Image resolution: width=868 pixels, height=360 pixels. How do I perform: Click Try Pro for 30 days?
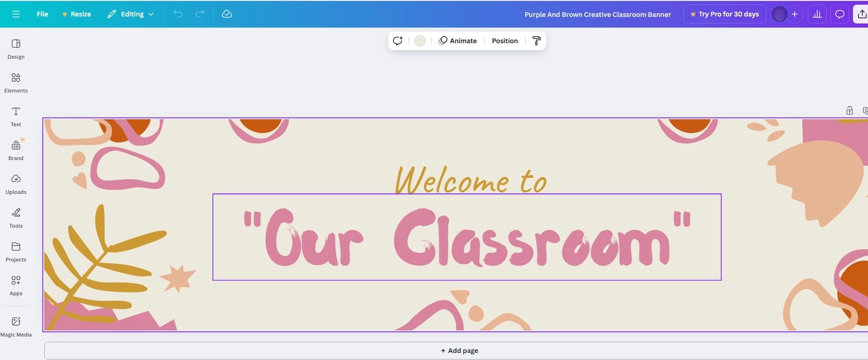[724, 14]
